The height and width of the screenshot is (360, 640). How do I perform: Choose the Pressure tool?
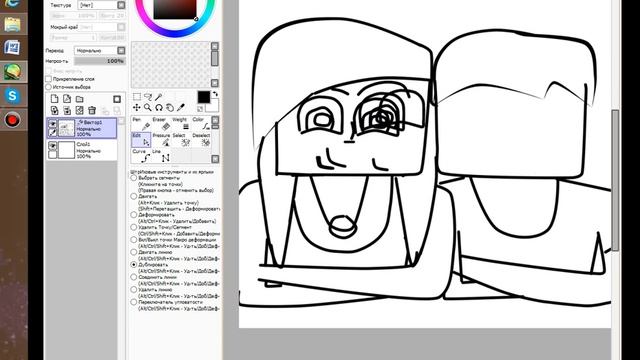click(161, 140)
